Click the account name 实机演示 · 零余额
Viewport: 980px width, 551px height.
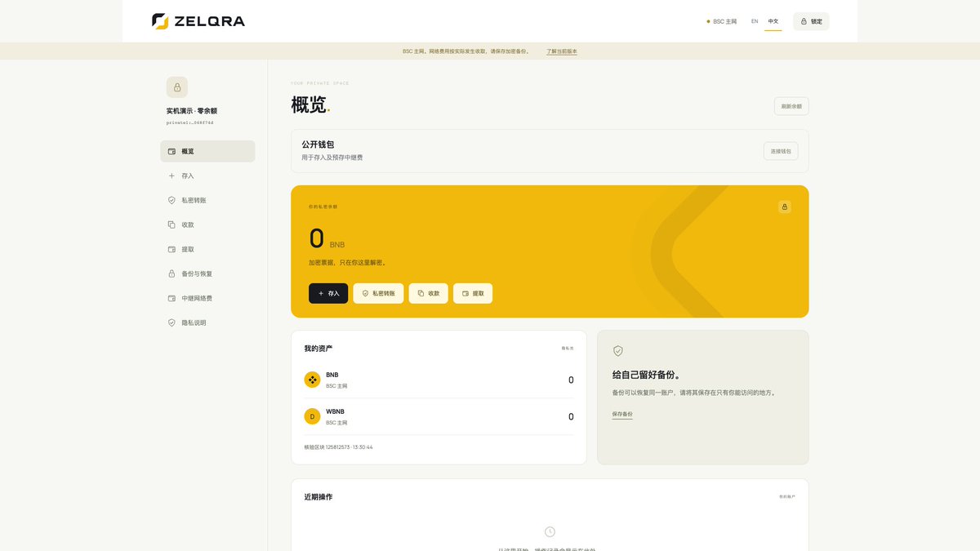[x=192, y=111]
